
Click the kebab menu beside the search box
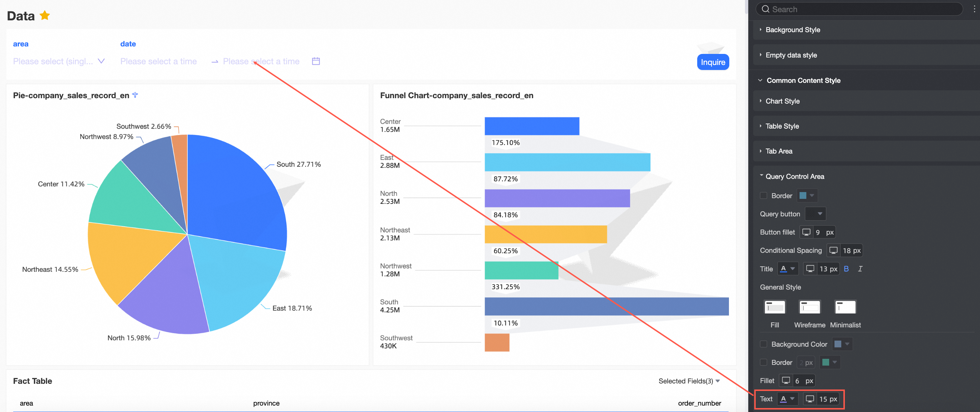tap(974, 9)
